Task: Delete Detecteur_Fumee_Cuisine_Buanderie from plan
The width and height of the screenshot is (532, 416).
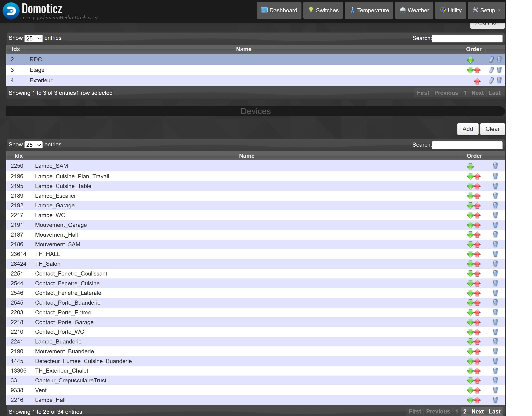Action: tap(495, 361)
